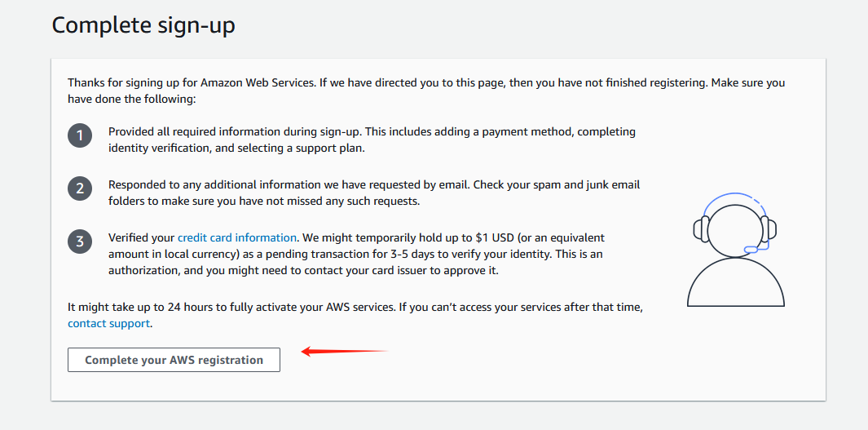This screenshot has width=868, height=430.
Task: Follow the contact support link
Action: (108, 323)
